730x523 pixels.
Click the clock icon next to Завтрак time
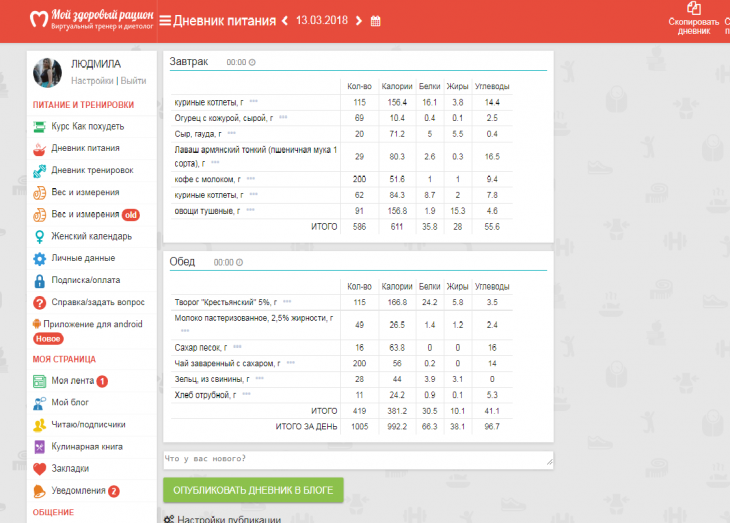coord(252,62)
